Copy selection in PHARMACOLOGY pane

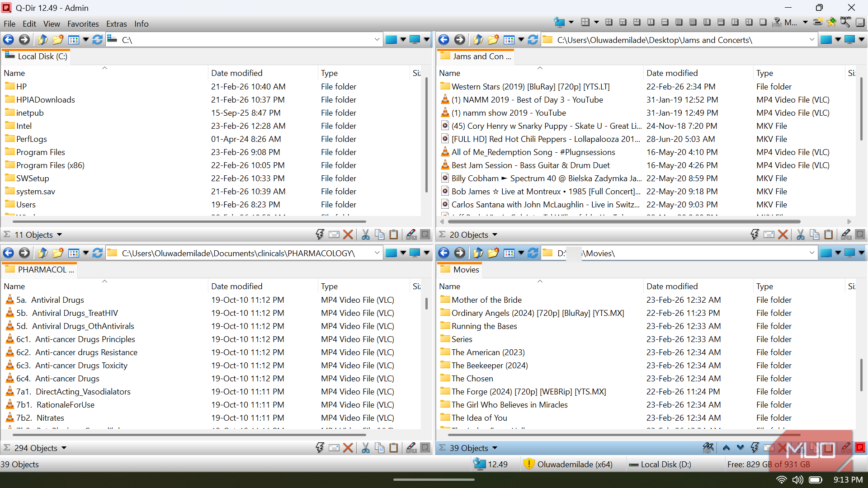pyautogui.click(x=380, y=448)
